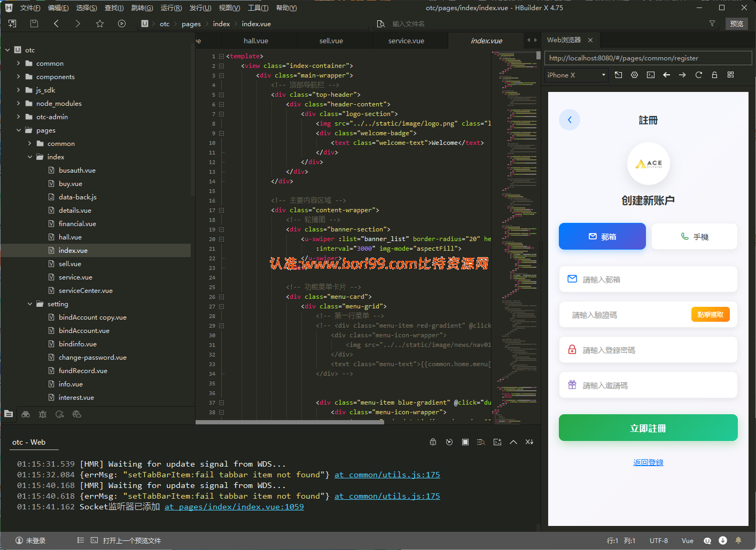
Task: Open the 运行(R) menu
Action: point(171,8)
